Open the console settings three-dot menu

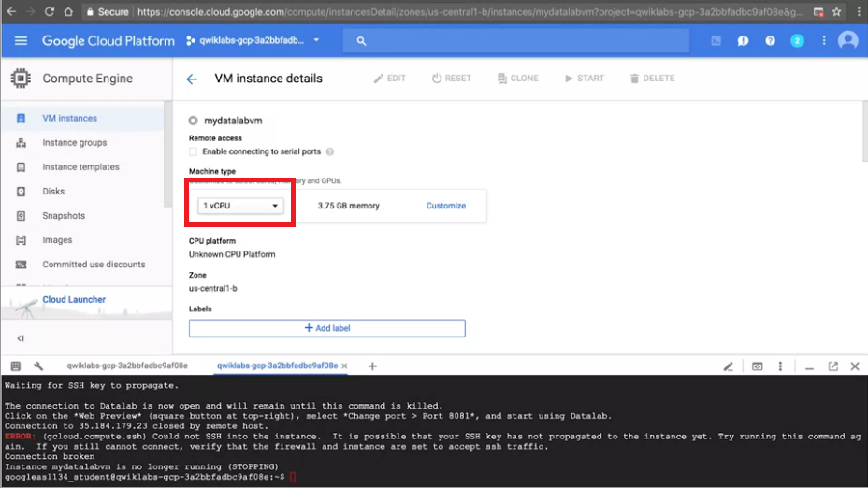coord(824,40)
